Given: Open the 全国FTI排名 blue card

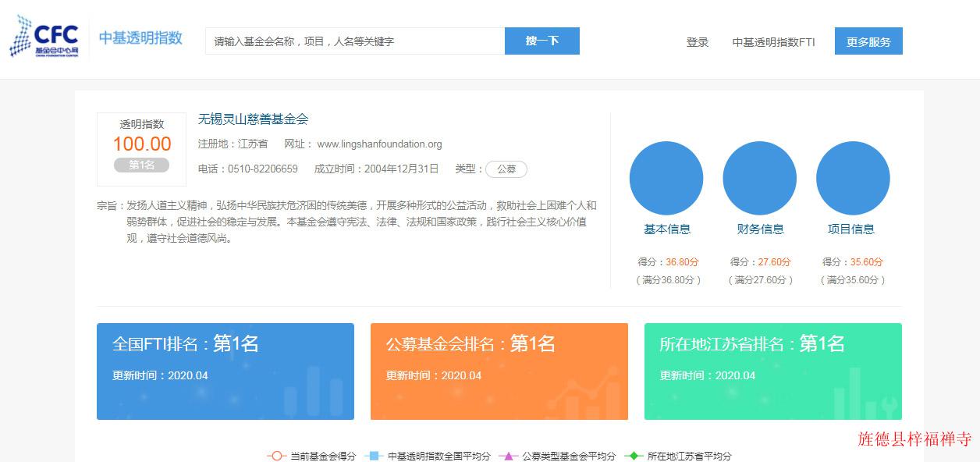Looking at the screenshot, I should click(225, 371).
